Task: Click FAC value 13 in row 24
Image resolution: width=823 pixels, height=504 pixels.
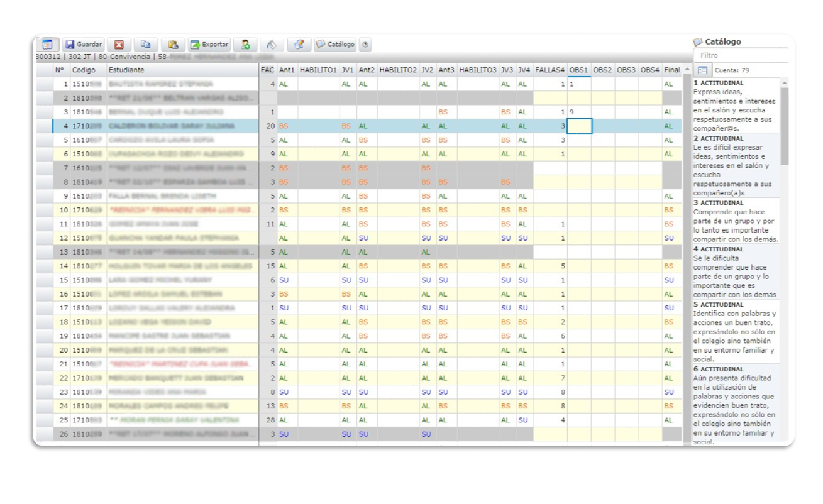Action: pos(268,406)
